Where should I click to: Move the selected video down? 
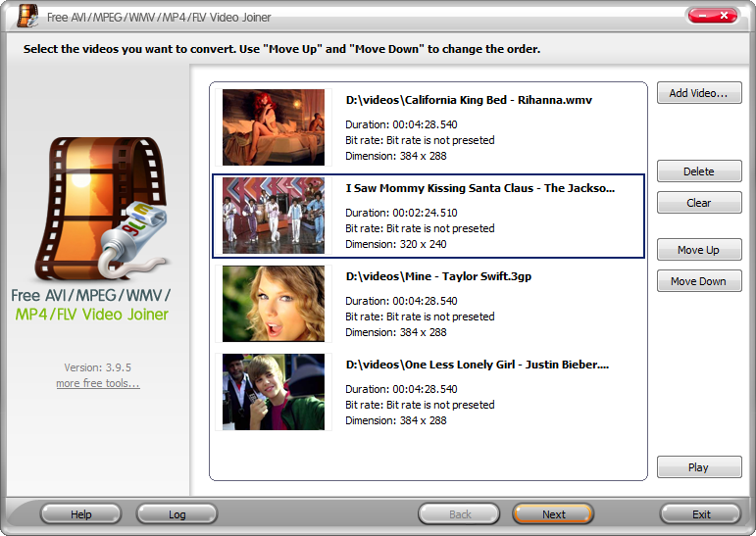coord(699,281)
